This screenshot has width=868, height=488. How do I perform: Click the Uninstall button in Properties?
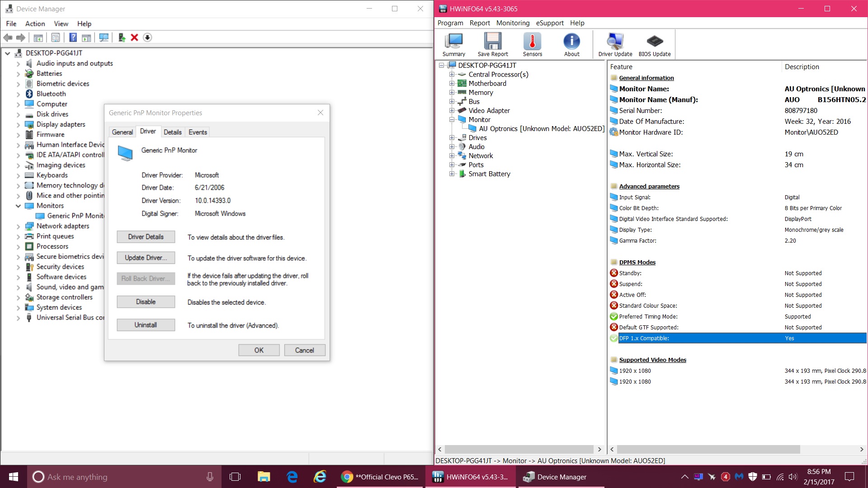tap(146, 325)
